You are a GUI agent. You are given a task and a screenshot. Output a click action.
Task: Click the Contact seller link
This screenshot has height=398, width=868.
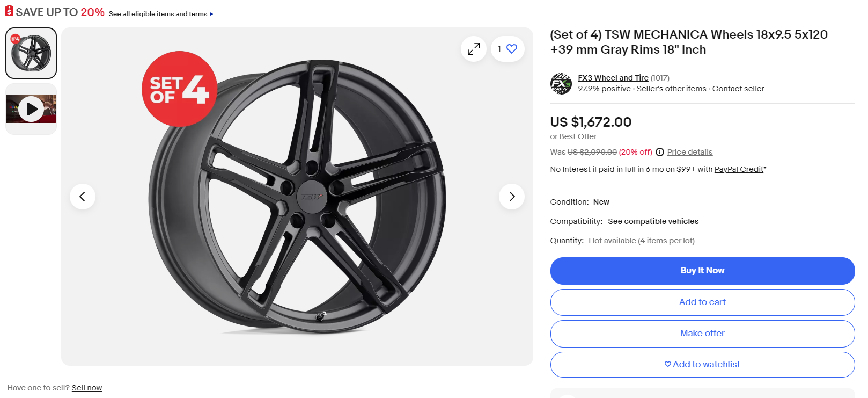tap(738, 89)
